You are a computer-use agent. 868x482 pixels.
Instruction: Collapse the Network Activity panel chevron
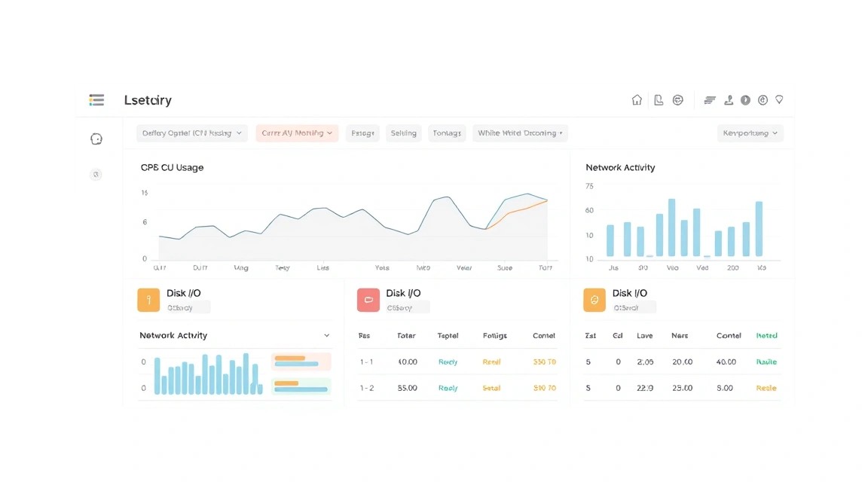pyautogui.click(x=326, y=335)
